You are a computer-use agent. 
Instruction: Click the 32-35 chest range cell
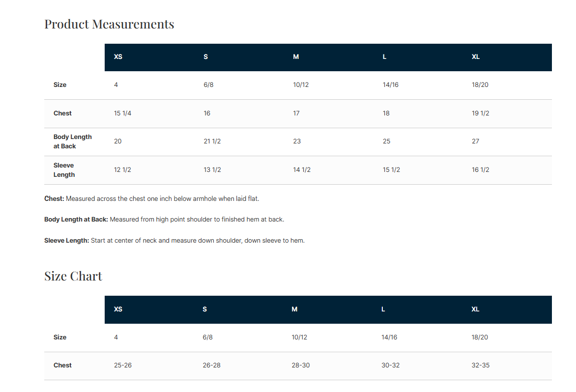(481, 365)
